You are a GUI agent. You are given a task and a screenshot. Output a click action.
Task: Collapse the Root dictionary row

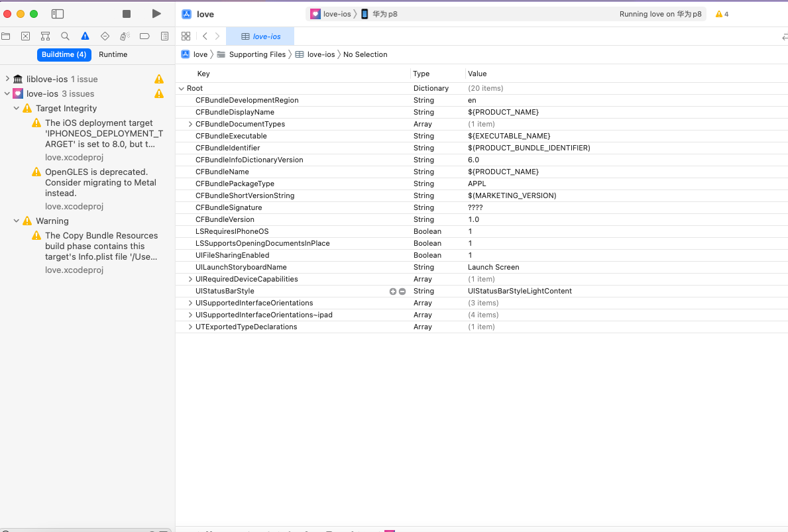coord(181,88)
